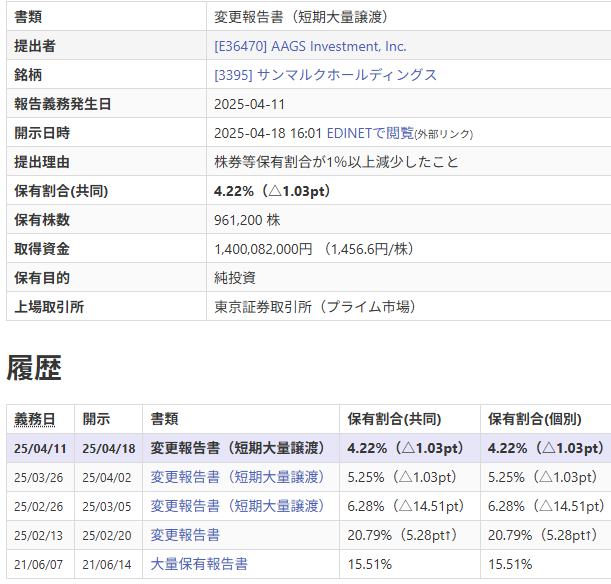Click the share count 961,200 株

[247, 220]
